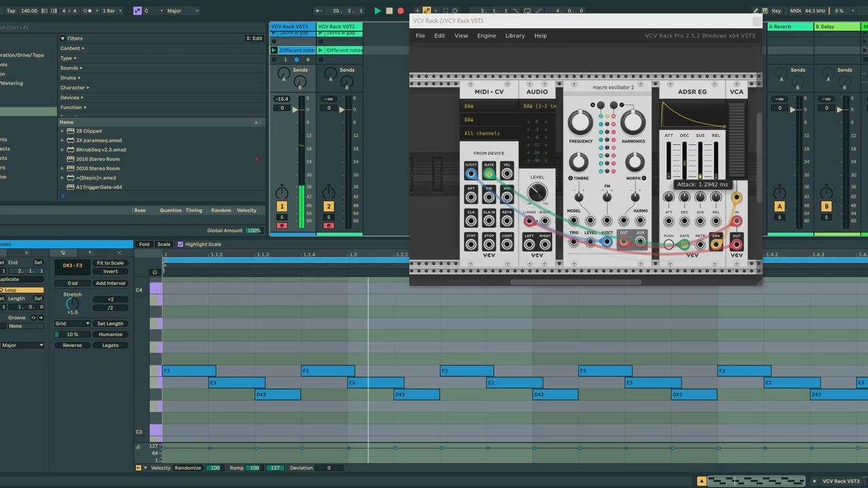Screen dimensions: 868x488
Task: Click the Groove commit arrow icon
Action: 41,318
